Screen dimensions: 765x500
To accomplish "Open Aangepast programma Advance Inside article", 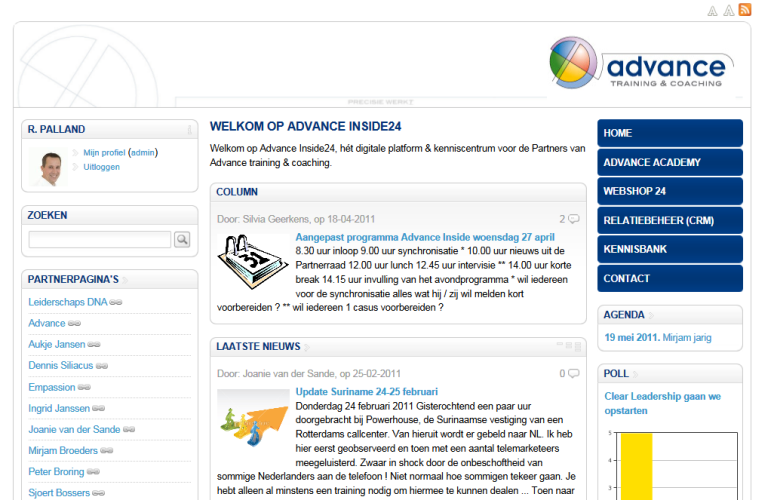I will (x=425, y=237).
